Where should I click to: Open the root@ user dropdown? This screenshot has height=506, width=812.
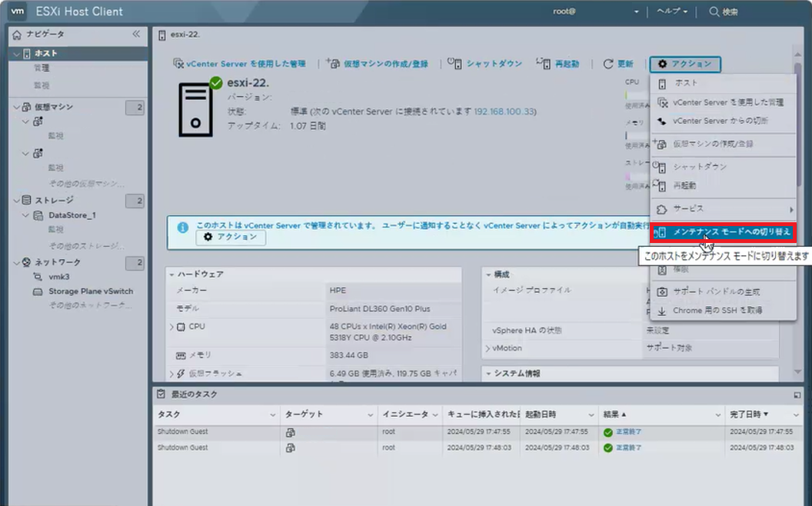pos(595,12)
